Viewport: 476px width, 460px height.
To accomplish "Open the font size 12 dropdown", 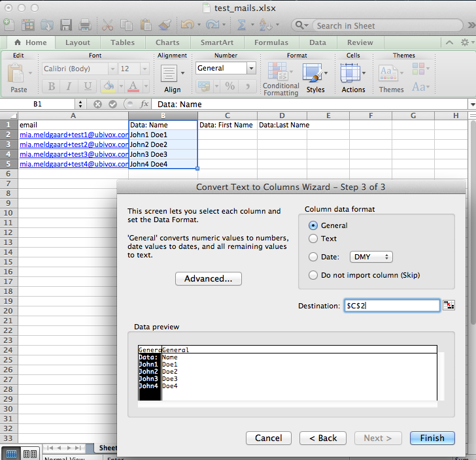I will pos(144,69).
